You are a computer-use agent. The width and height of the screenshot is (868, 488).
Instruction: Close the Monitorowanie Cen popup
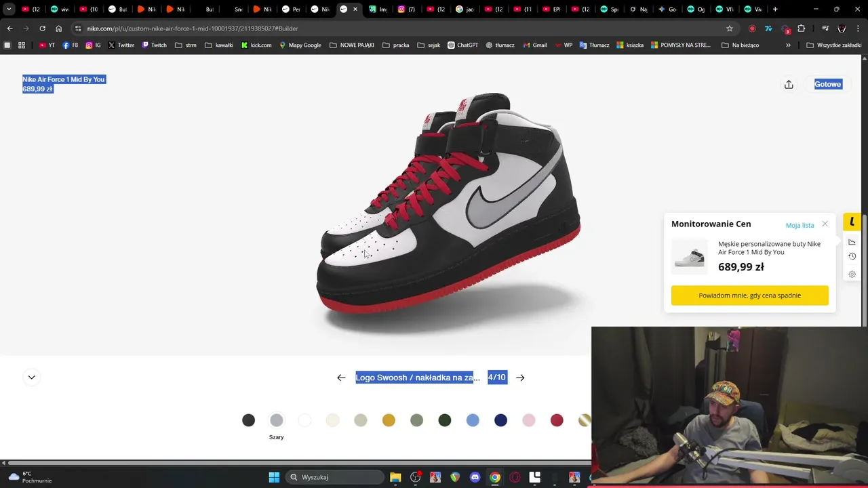(825, 224)
